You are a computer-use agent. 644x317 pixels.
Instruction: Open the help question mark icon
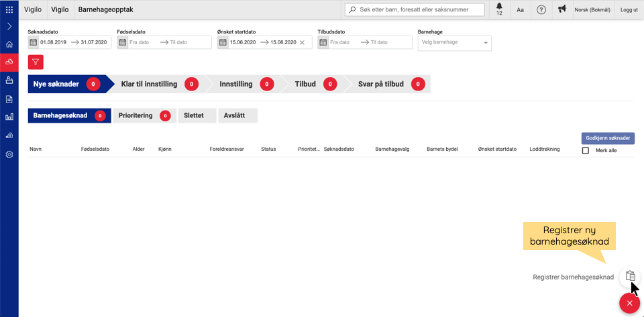click(541, 9)
